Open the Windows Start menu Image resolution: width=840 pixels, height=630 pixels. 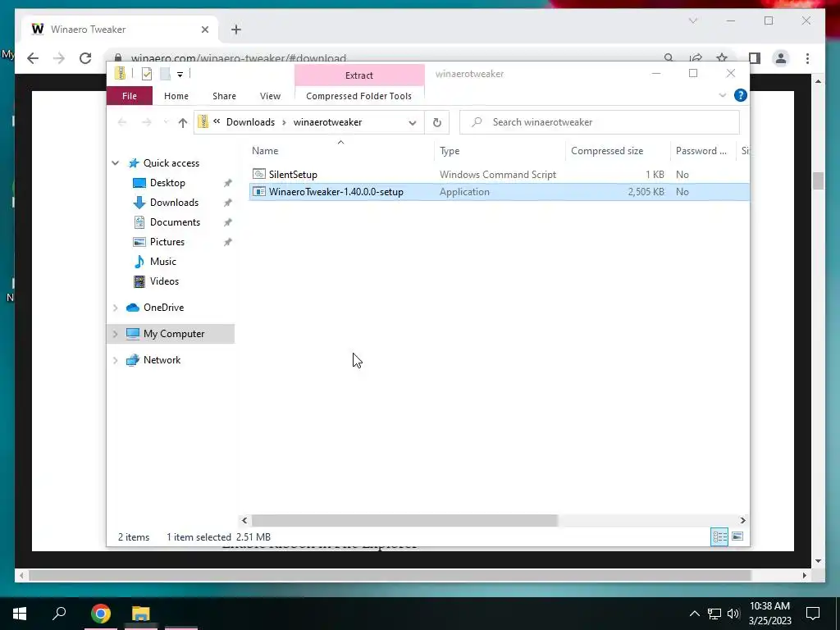point(20,614)
